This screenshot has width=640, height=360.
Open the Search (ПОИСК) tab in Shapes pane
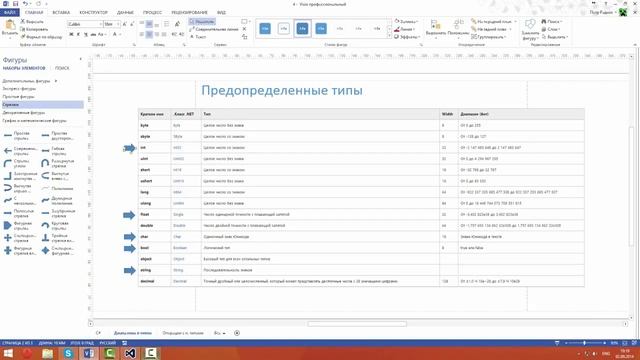[62, 68]
